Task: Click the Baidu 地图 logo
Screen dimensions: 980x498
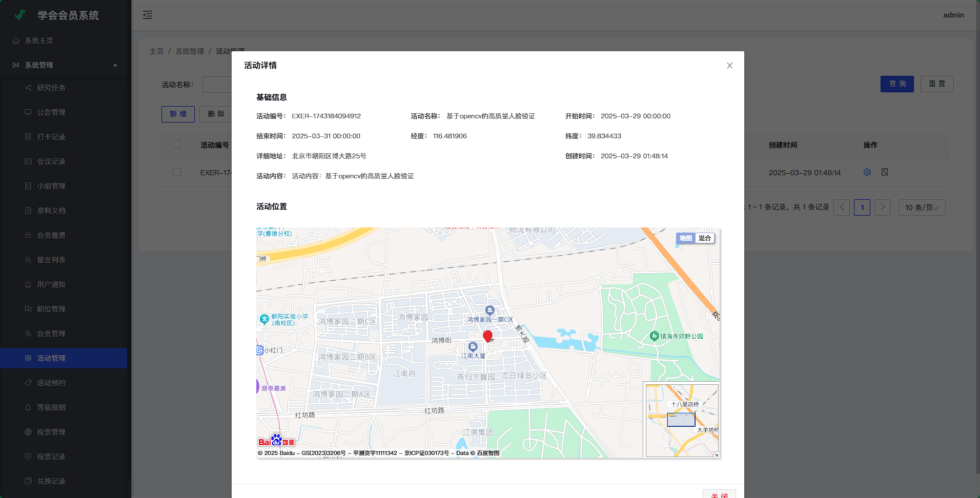Action: [276, 441]
